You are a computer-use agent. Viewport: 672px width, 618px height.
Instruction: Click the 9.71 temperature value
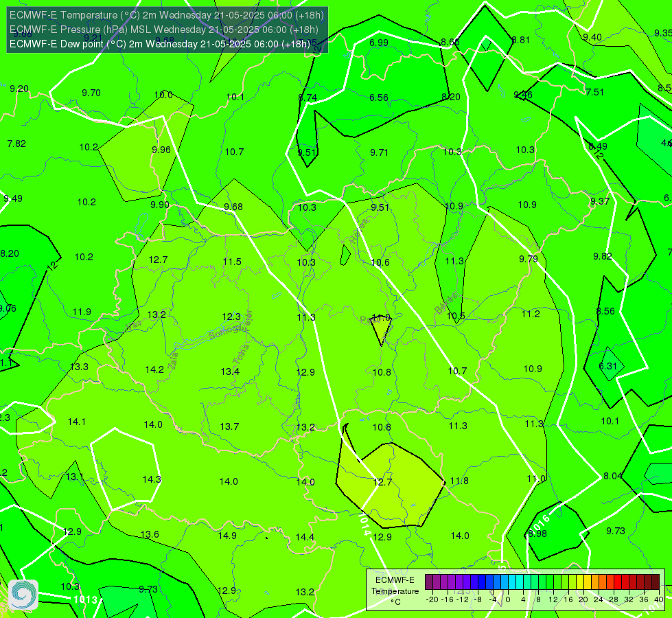pyautogui.click(x=379, y=152)
